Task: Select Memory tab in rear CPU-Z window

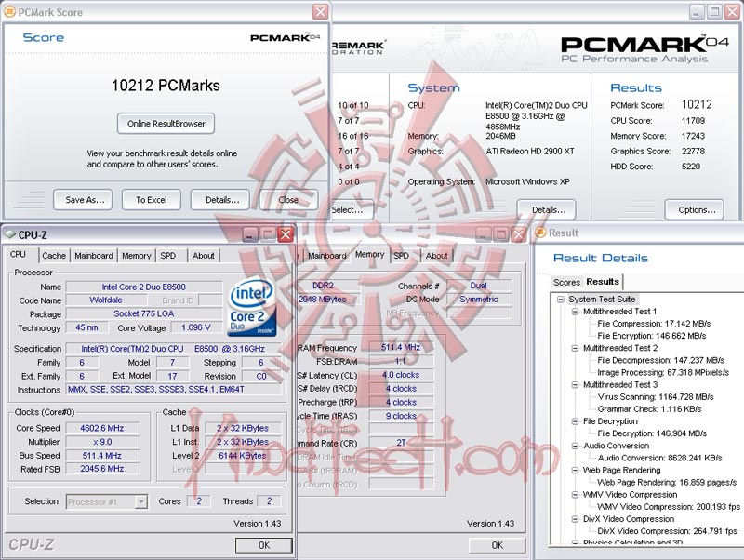Action: (369, 254)
